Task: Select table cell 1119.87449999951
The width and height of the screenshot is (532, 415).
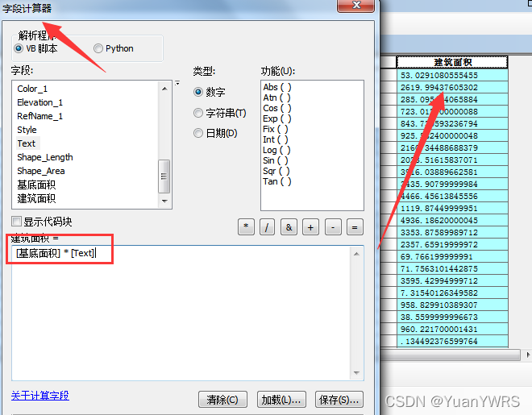Action: [452, 208]
